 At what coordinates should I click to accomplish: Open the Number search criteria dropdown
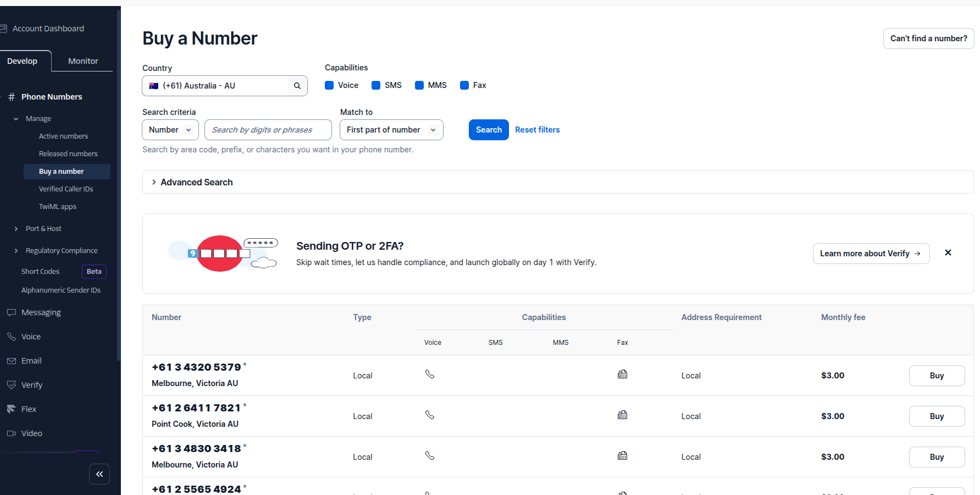tap(170, 130)
